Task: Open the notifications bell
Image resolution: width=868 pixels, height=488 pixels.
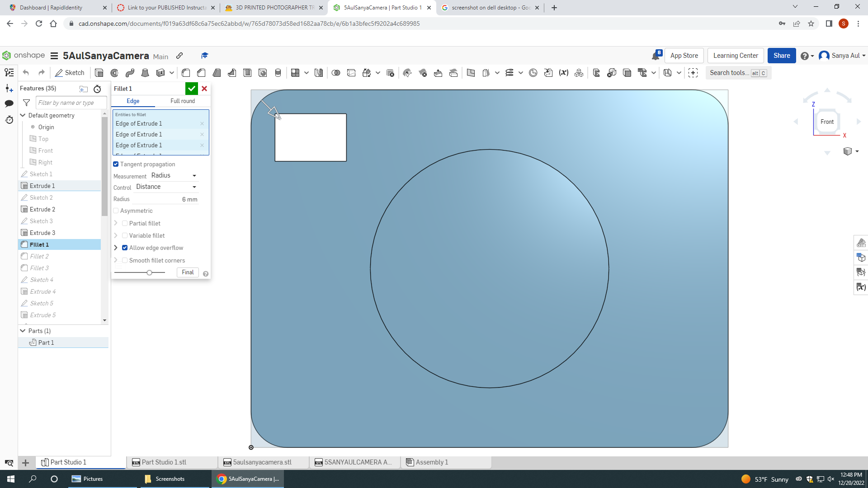Action: [x=656, y=56]
